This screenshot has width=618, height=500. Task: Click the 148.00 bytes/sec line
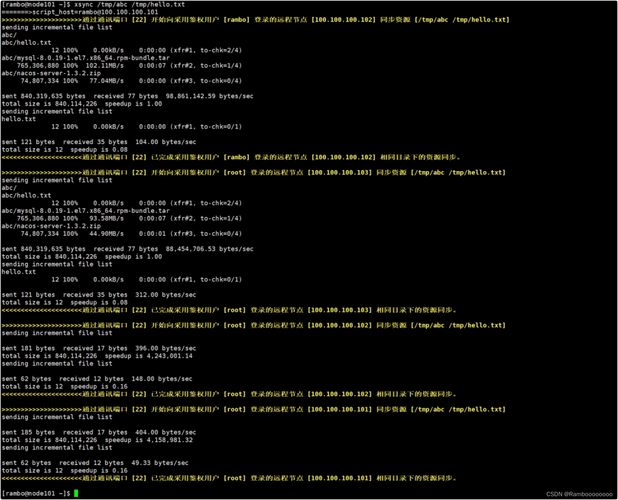pyautogui.click(x=95, y=378)
